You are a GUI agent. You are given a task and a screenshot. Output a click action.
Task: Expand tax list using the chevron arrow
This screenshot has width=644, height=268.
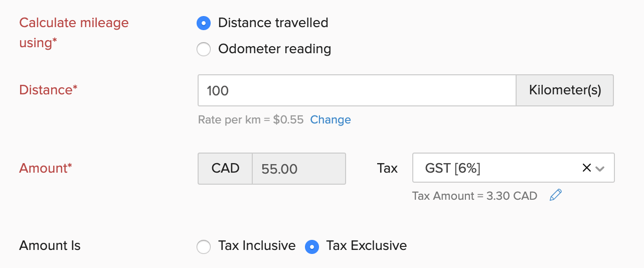600,169
